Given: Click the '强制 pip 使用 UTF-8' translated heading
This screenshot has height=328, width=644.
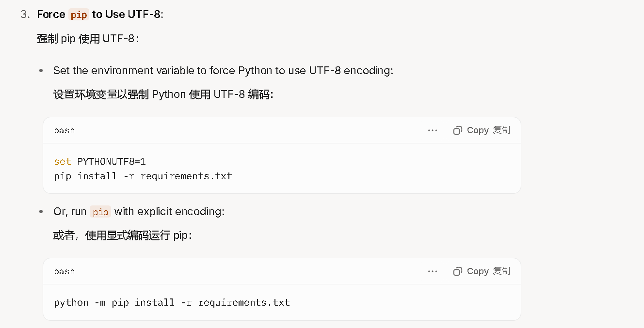Looking at the screenshot, I should (88, 38).
